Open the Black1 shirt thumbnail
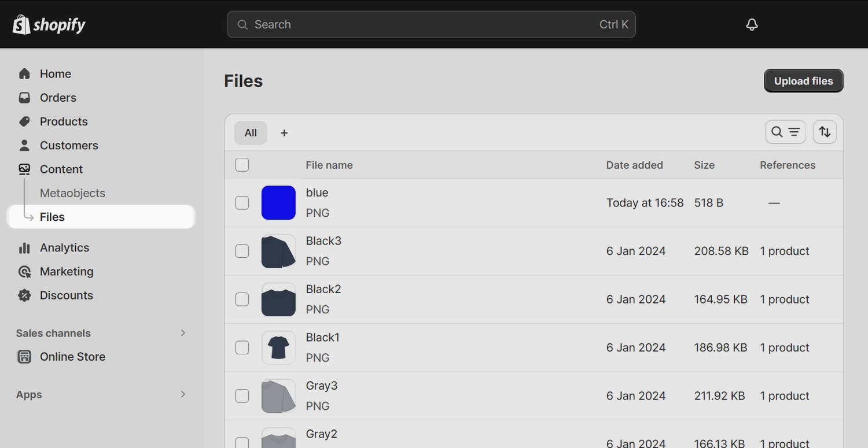The image size is (868, 448). point(278,347)
